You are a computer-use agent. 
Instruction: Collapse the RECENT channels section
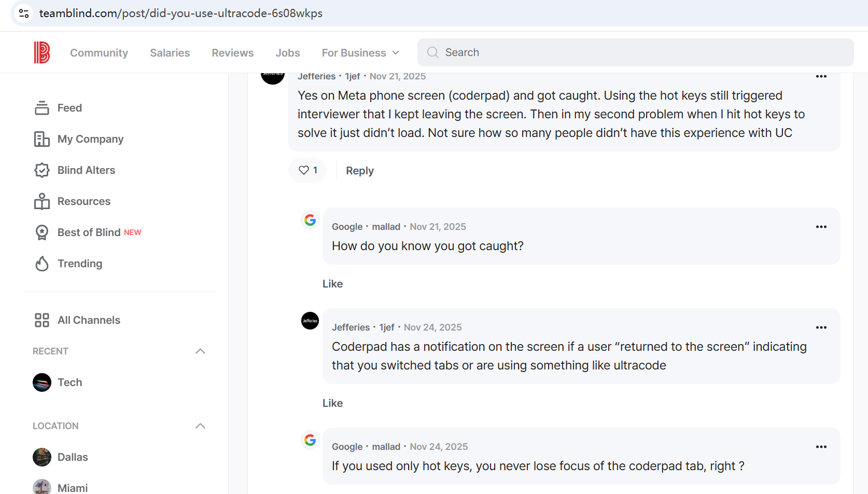(200, 351)
